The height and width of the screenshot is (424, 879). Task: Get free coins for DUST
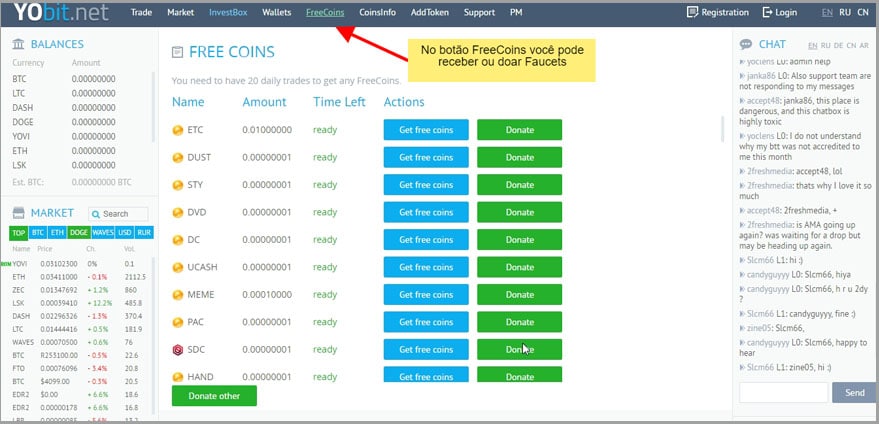(x=426, y=158)
